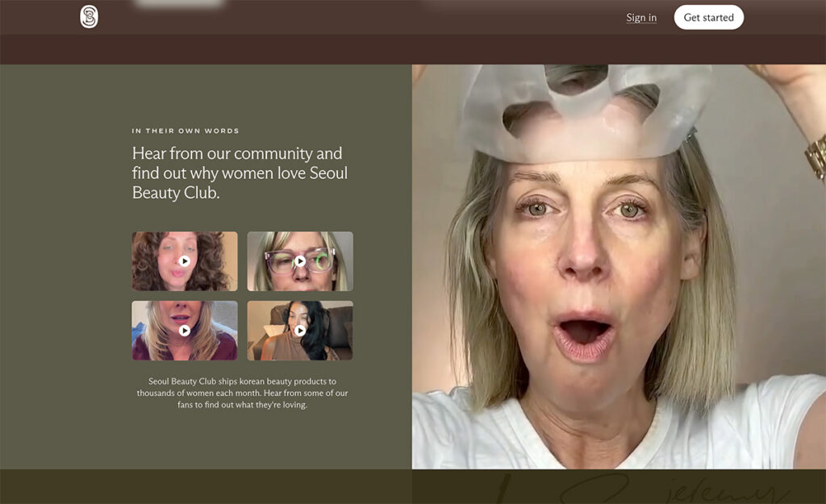The image size is (826, 504).
Task: Play the testimonial from woman wearing glasses
Action: tap(299, 261)
